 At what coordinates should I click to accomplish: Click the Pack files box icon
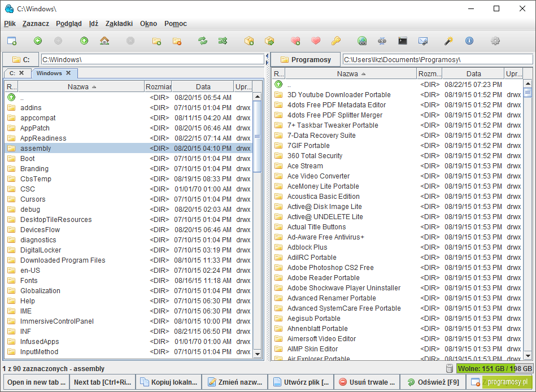(249, 41)
